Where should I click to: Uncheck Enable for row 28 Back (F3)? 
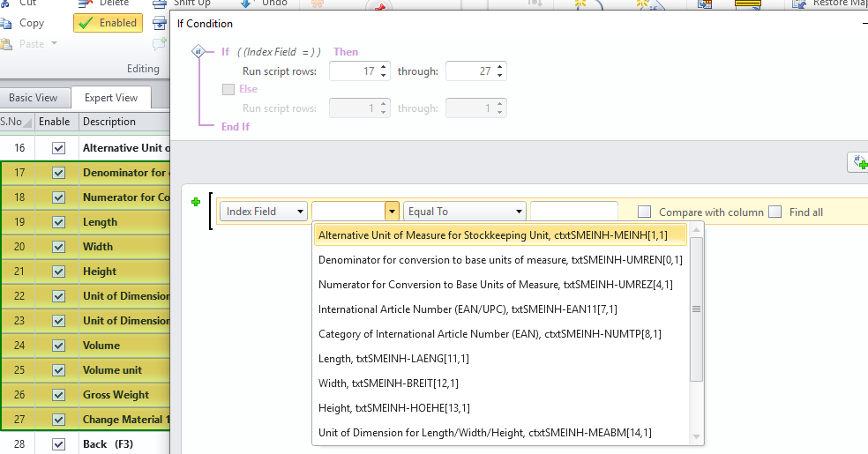(59, 444)
